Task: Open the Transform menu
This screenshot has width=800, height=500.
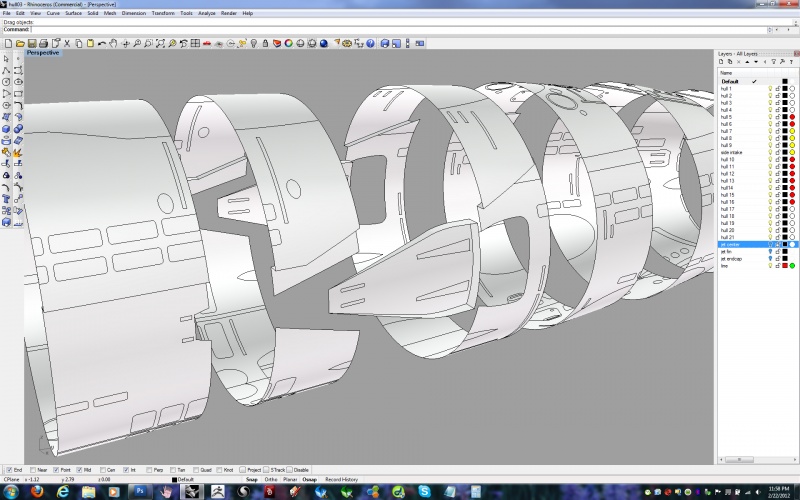Action: point(163,13)
